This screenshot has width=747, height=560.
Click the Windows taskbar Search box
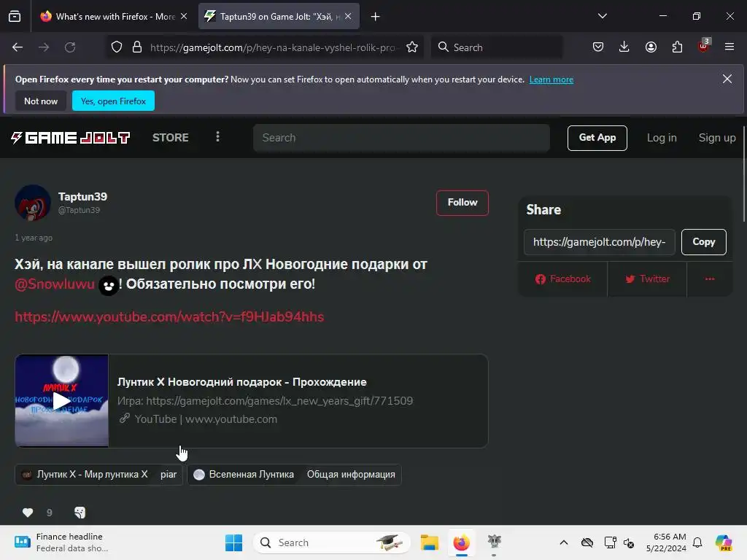(x=332, y=542)
